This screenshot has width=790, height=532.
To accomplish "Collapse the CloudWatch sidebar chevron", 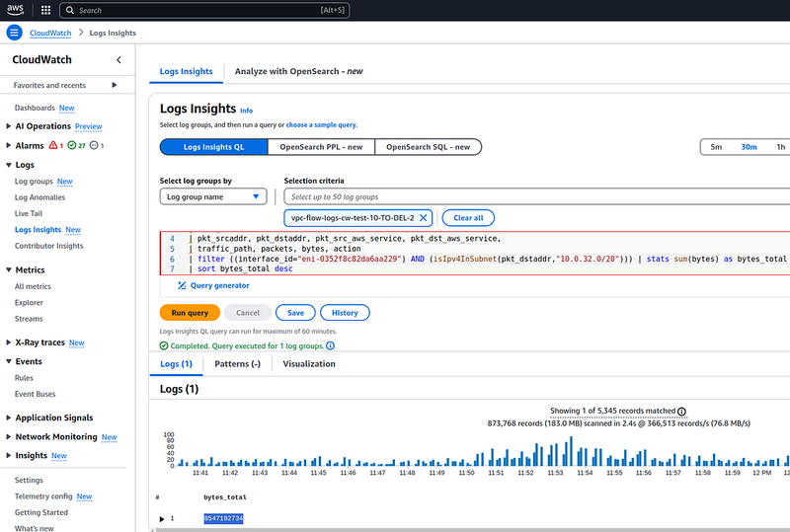I will click(118, 60).
